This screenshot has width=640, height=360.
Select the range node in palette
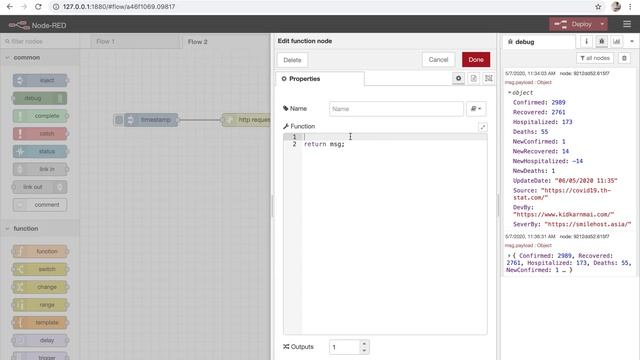[x=40, y=305]
